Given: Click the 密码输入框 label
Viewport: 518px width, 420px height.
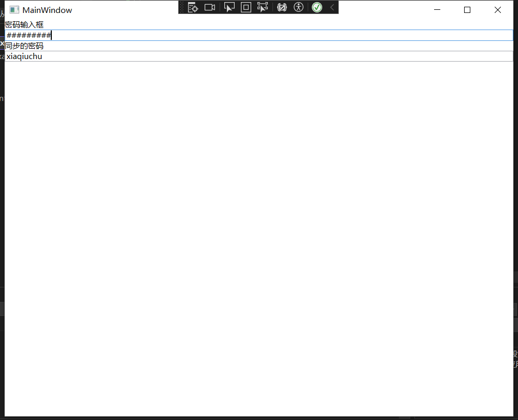Looking at the screenshot, I should pos(24,25).
